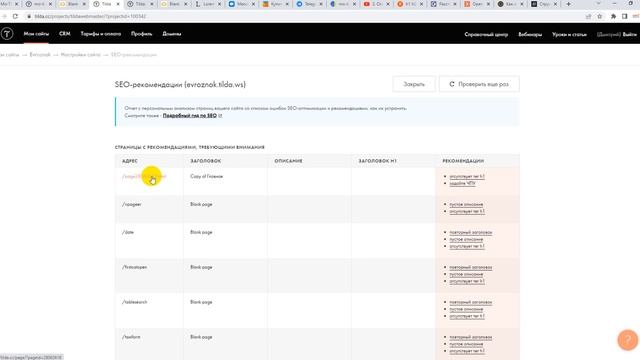Click the lock icon in the address bar
Screen dimensions: 640x360
pyautogui.click(x=29, y=16)
